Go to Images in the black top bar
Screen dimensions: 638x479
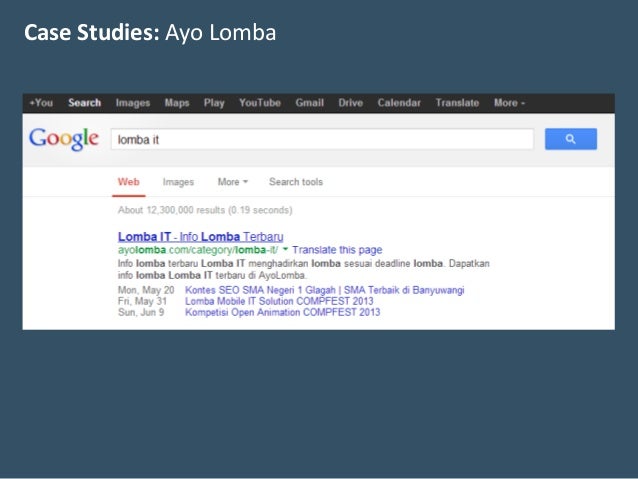pyautogui.click(x=133, y=103)
